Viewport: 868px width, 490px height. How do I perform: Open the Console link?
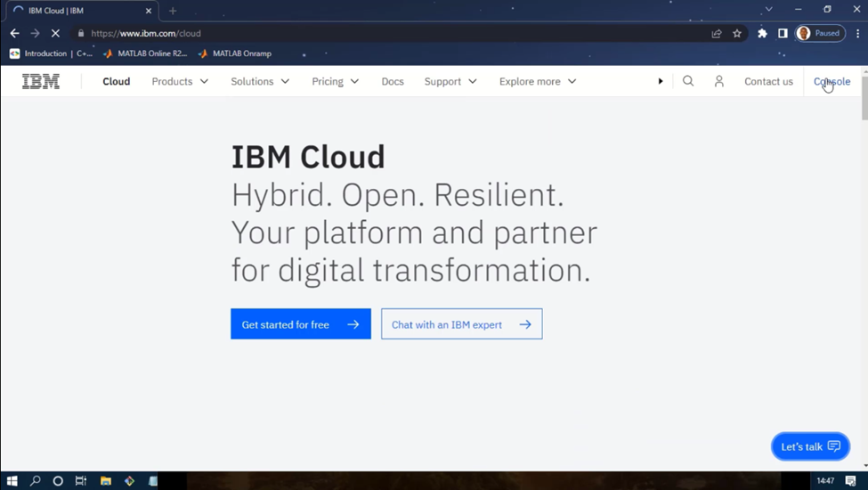pos(832,81)
